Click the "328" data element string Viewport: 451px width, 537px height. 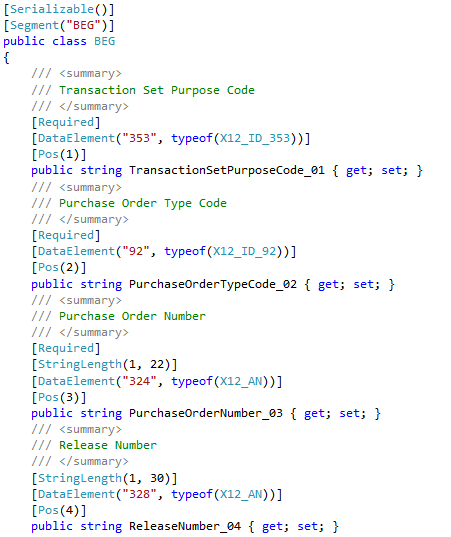pos(139,494)
